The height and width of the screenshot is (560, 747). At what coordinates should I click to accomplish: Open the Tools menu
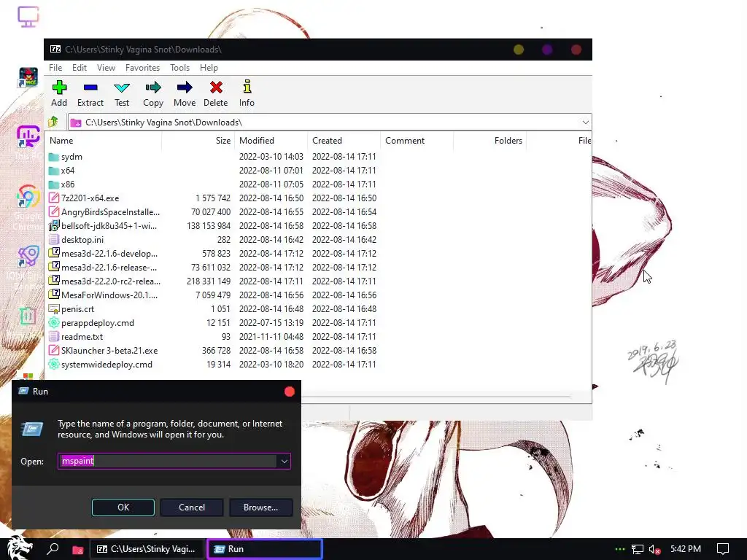pyautogui.click(x=179, y=68)
